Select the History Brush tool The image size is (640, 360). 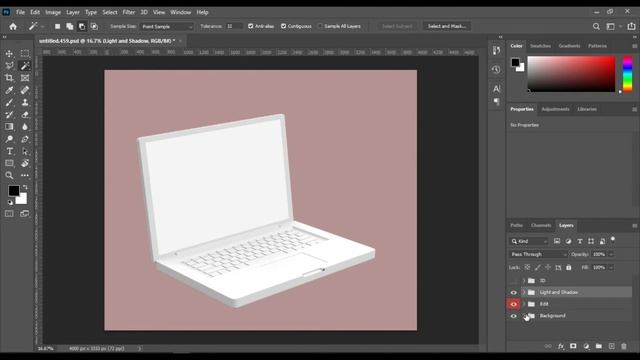9,115
